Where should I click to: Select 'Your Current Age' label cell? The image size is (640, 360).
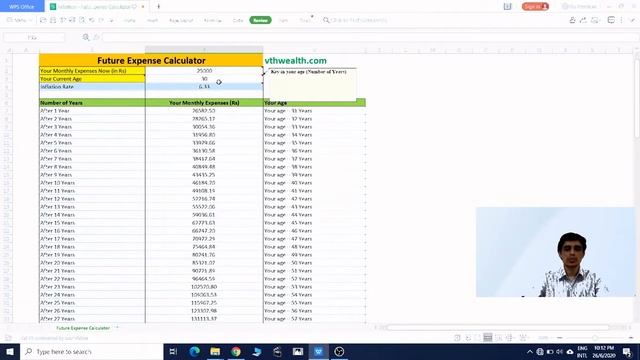(x=92, y=79)
